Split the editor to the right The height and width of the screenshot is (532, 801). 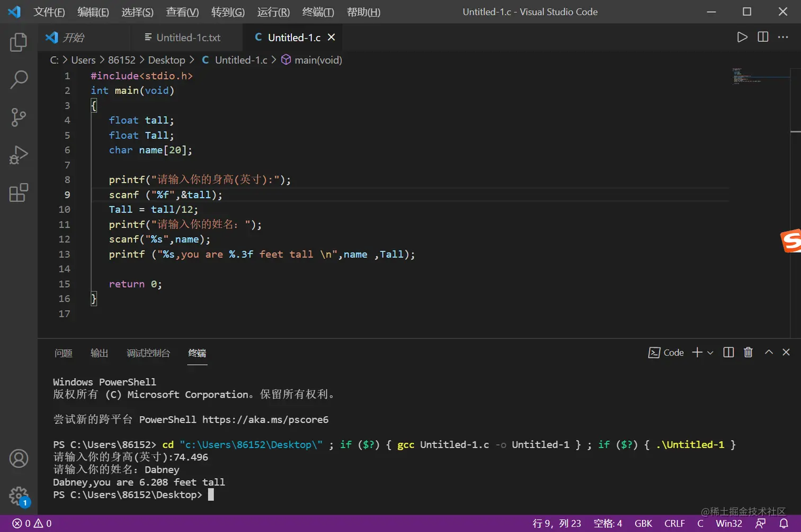click(763, 37)
